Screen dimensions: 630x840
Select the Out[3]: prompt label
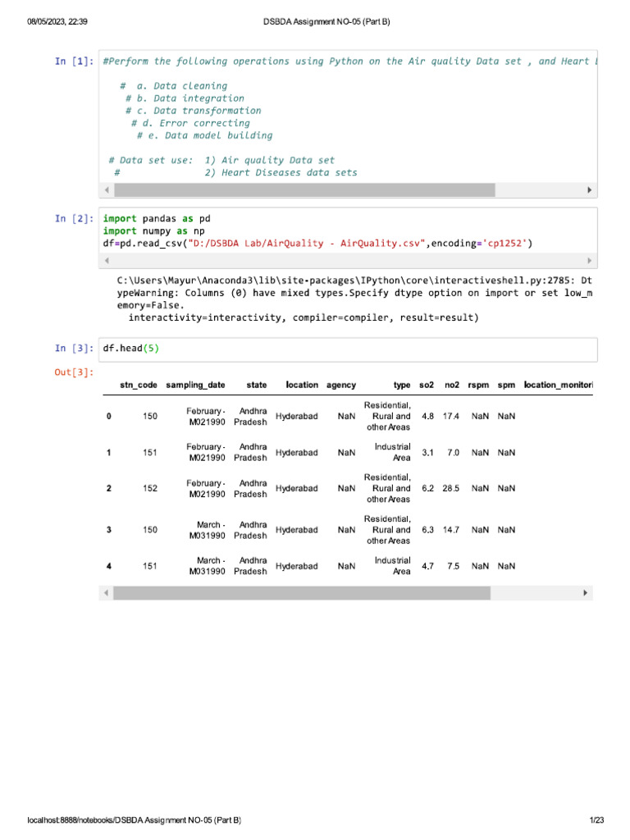[74, 372]
